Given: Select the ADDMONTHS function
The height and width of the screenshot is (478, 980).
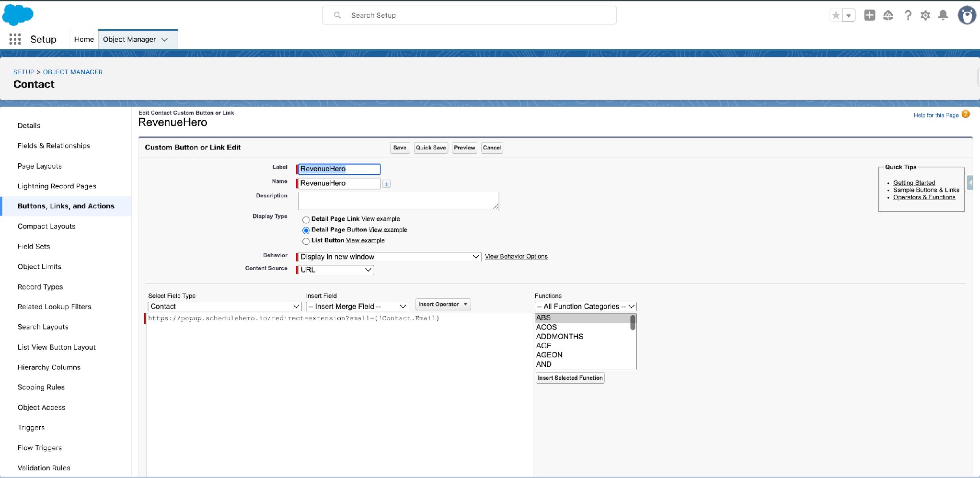Looking at the screenshot, I should pos(559,337).
